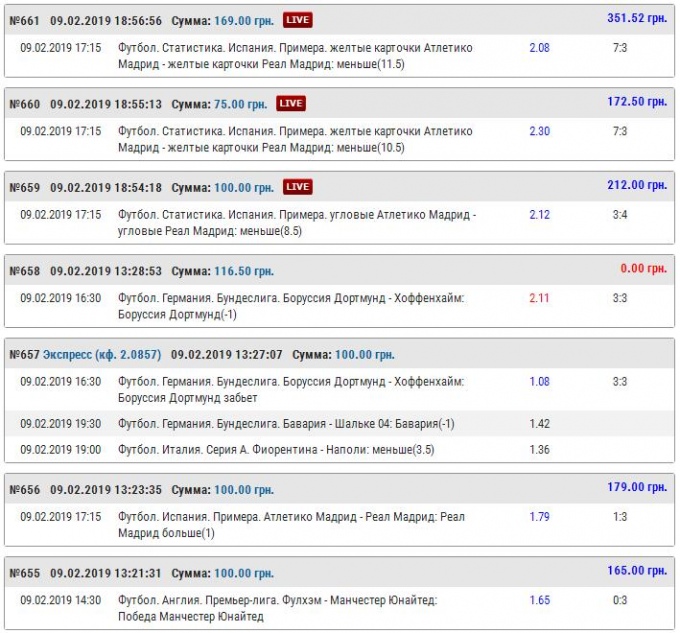
Task: Click 0.00 грн. payout on bet №658
Action: coord(643,269)
